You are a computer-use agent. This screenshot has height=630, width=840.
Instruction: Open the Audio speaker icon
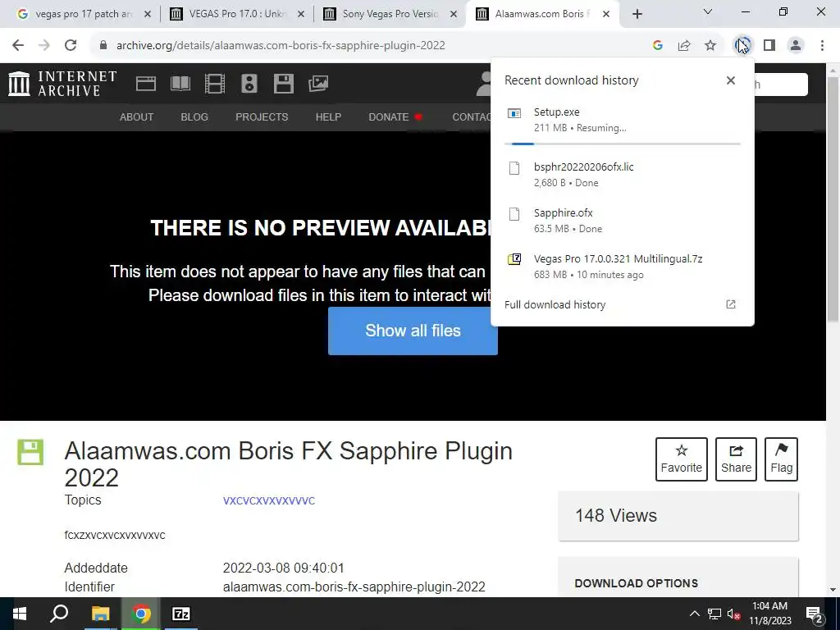(x=249, y=84)
